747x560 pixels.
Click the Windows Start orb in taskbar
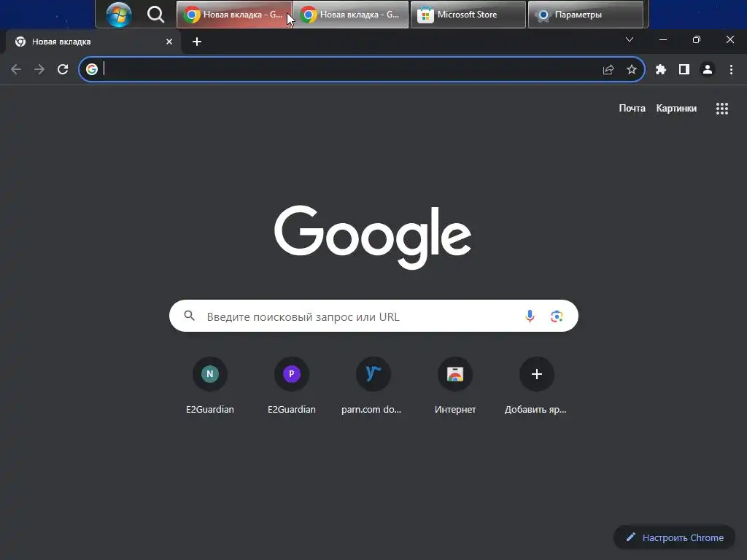tap(119, 15)
